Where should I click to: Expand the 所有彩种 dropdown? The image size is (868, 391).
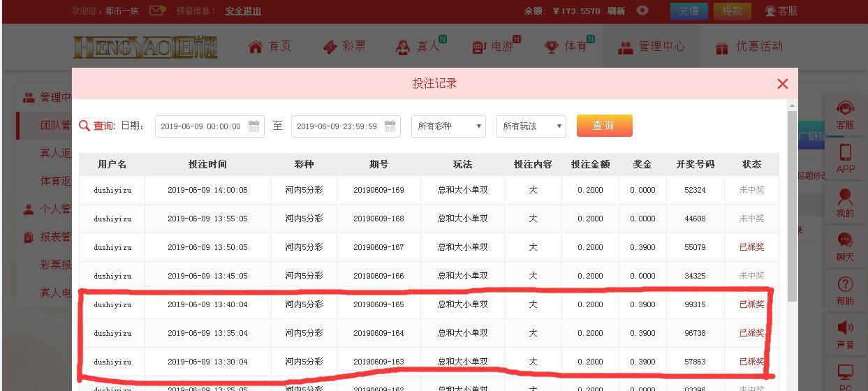[448, 126]
